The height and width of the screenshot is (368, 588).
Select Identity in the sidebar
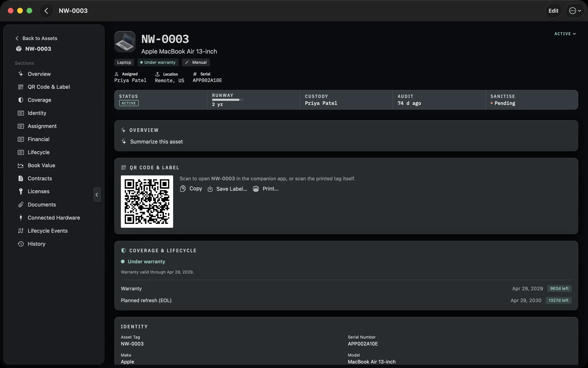[37, 113]
